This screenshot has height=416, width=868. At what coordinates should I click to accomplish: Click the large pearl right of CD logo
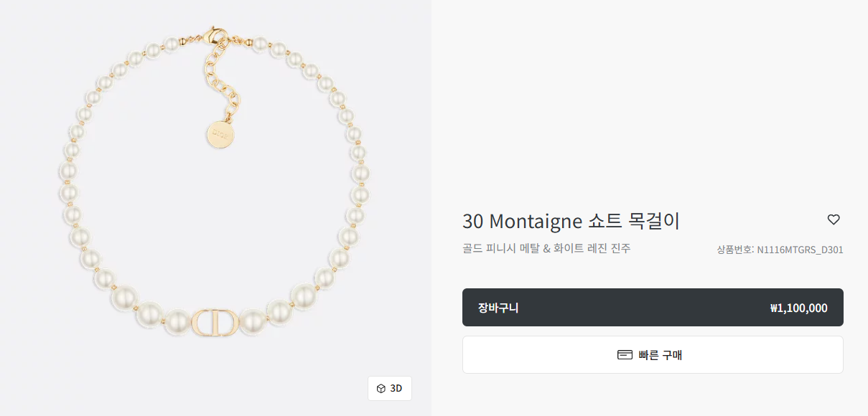(253, 322)
